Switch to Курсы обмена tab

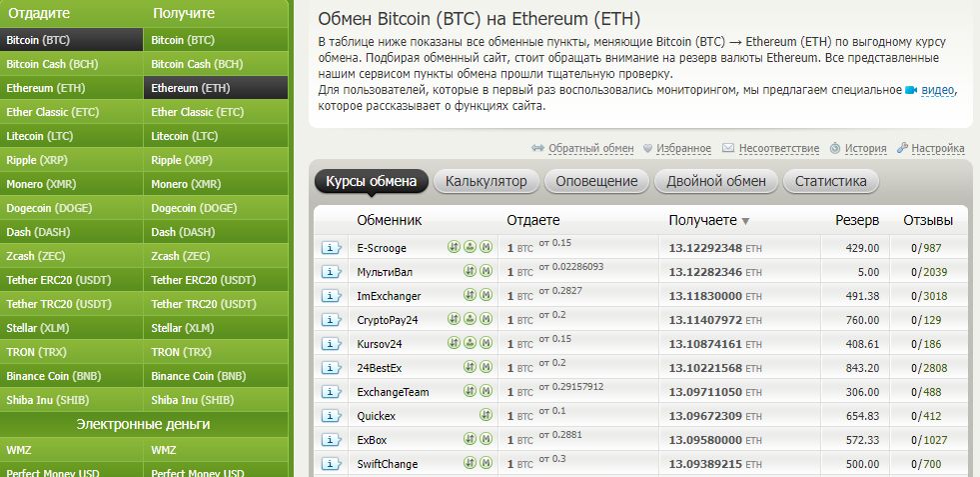point(372,182)
